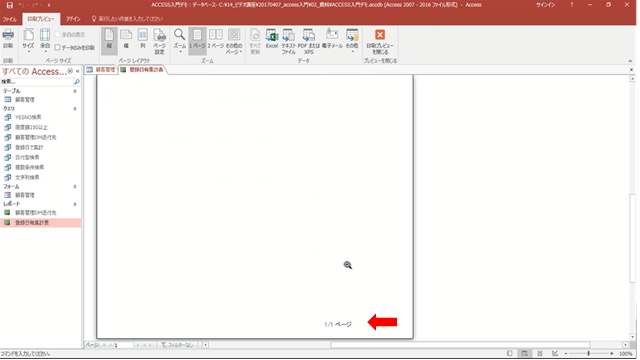This screenshot has width=640, height=360.
Task: Click the Print icon in the ribbon
Action: (x=8, y=40)
